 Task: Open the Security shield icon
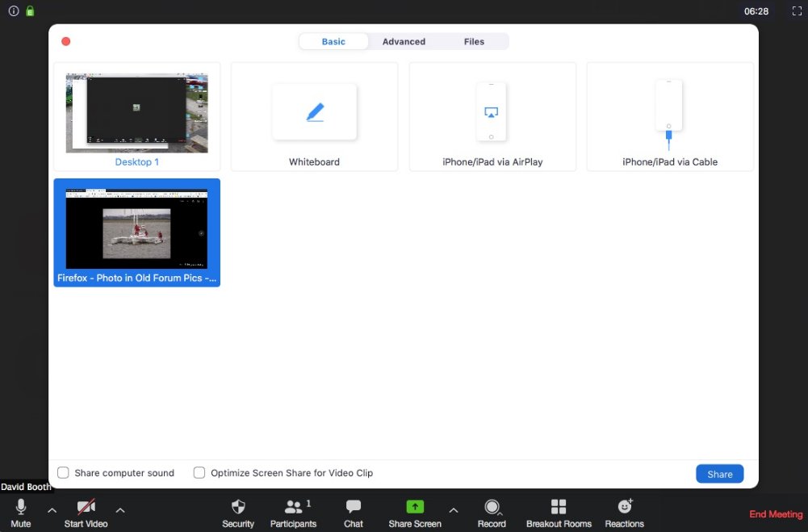(238, 507)
